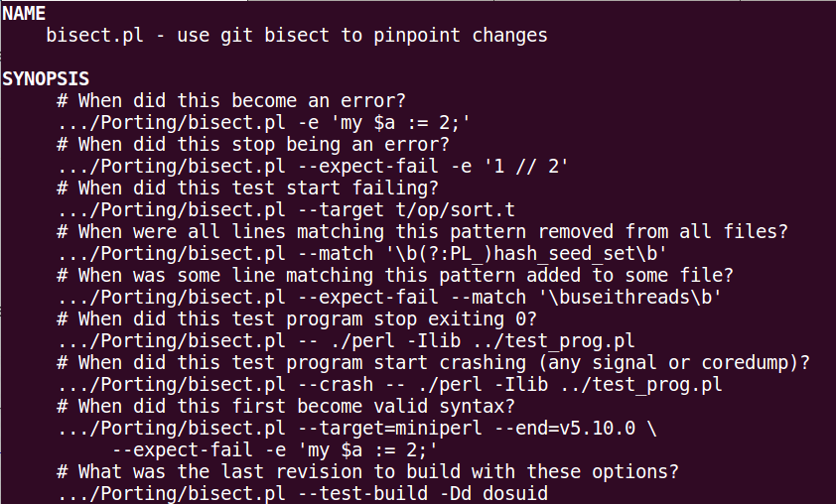Image resolution: width=836 pixels, height=504 pixels.
Task: Click the comment 'When did this test start failing?'
Action: [x=247, y=188]
